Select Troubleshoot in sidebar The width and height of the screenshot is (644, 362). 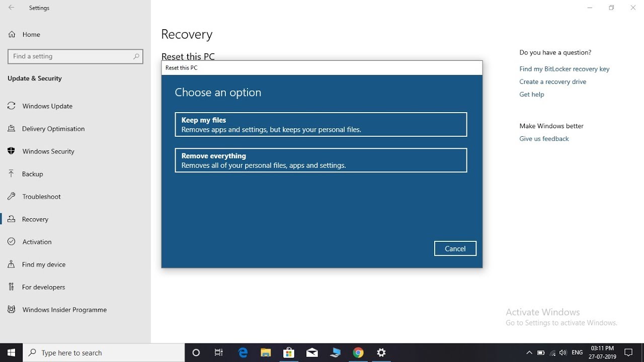[x=75, y=197]
